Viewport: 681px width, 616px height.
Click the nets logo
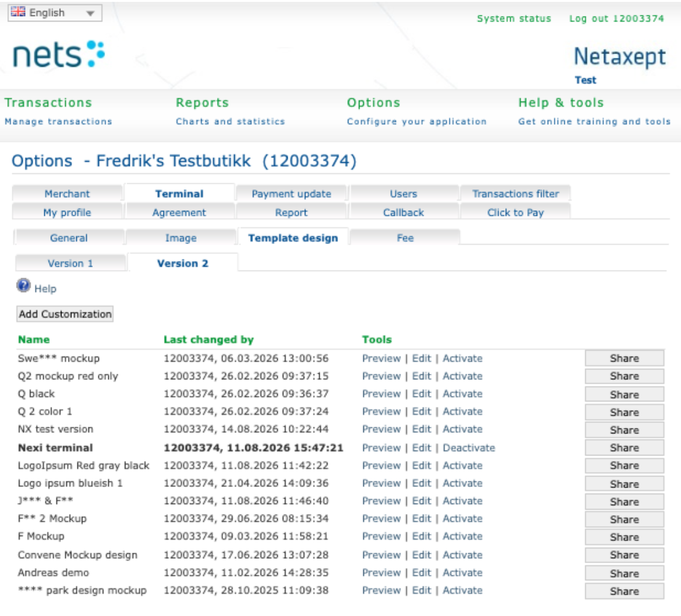click(x=59, y=55)
